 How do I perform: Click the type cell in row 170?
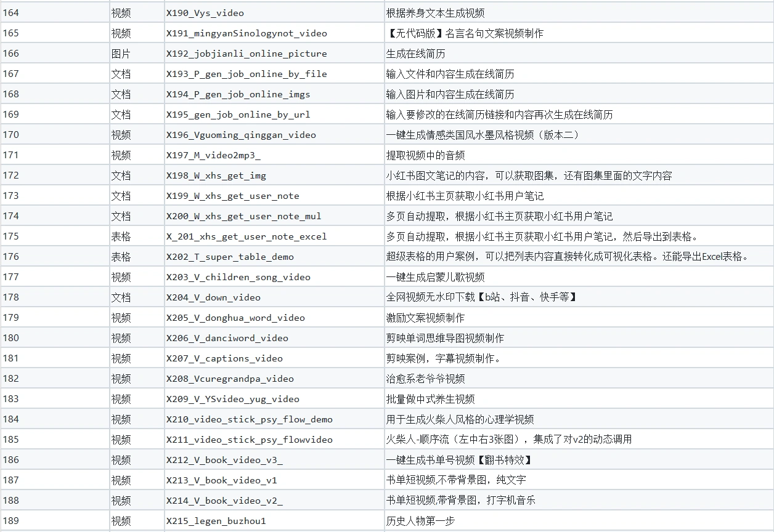[x=121, y=135]
